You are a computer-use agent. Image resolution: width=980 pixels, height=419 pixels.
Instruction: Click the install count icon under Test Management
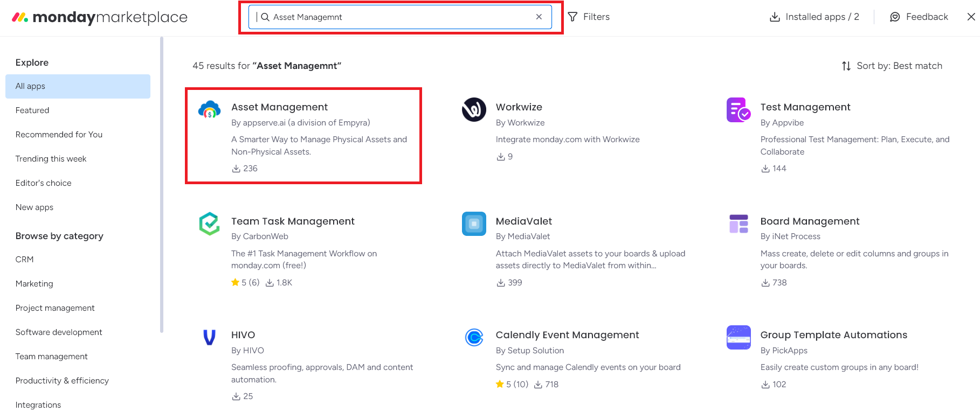point(765,169)
